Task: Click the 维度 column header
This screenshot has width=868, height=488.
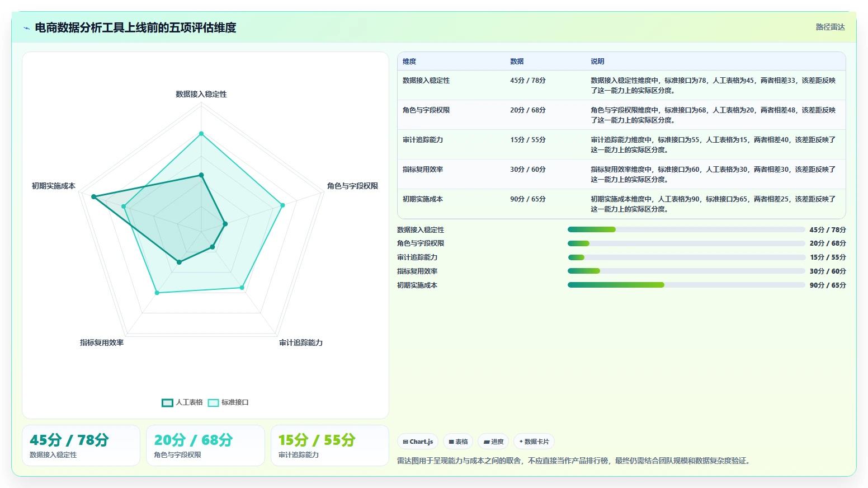Action: pyautogui.click(x=409, y=62)
